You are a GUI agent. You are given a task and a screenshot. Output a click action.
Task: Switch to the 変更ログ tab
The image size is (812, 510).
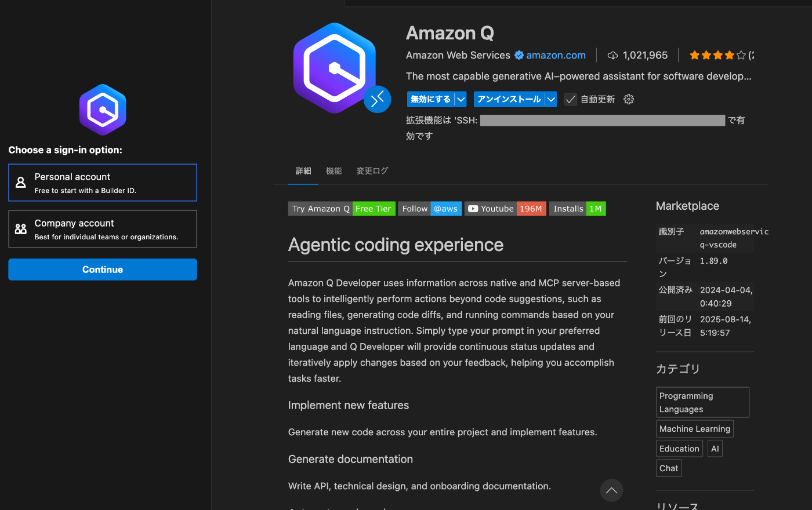pos(372,171)
